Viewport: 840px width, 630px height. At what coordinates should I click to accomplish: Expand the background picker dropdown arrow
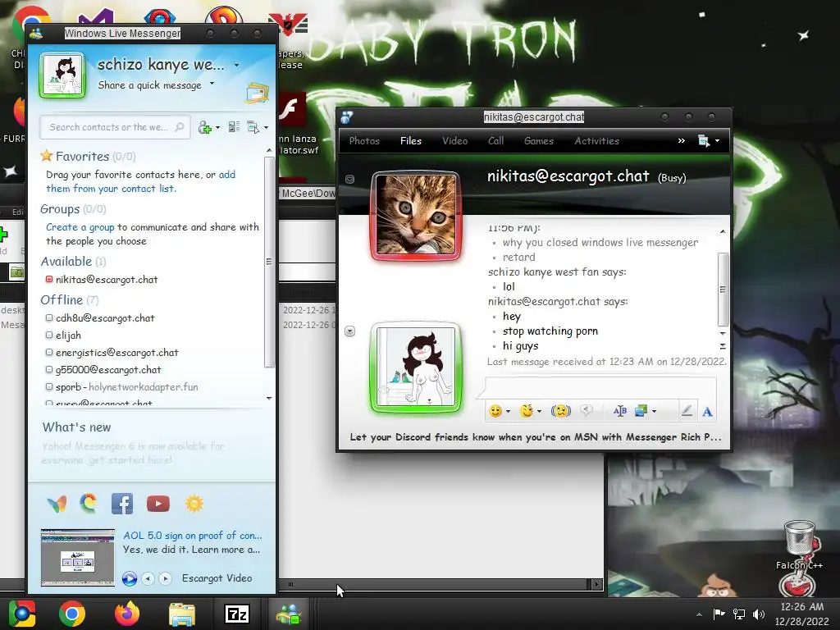(x=654, y=412)
